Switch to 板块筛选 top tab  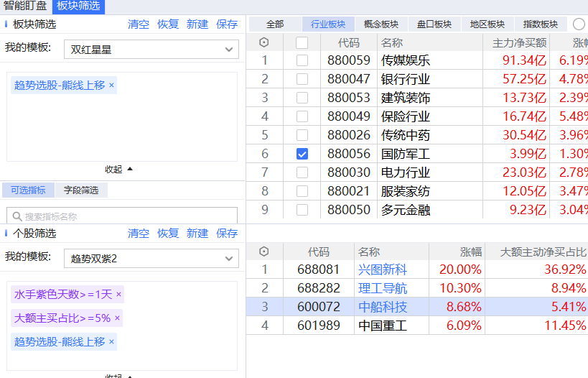78,6
